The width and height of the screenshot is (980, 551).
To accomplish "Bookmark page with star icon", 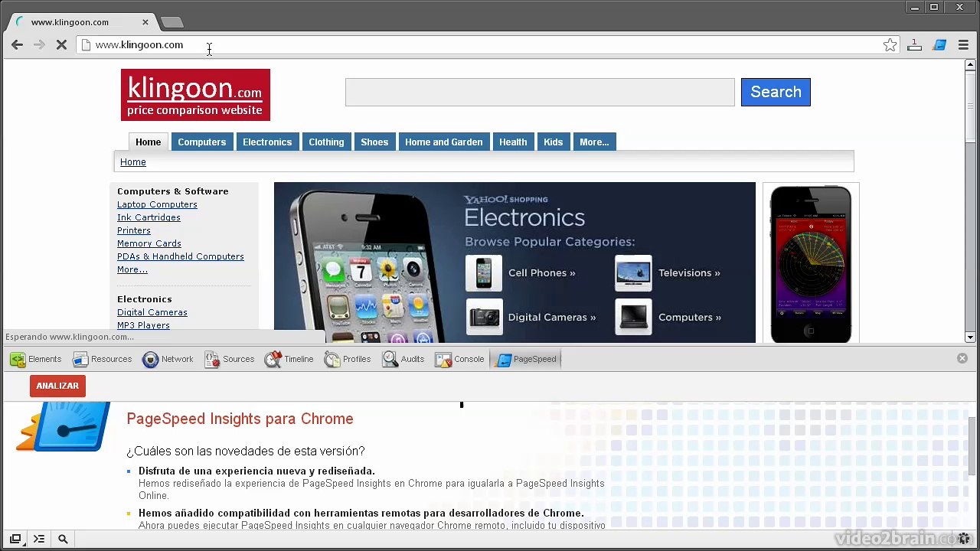I will point(890,45).
